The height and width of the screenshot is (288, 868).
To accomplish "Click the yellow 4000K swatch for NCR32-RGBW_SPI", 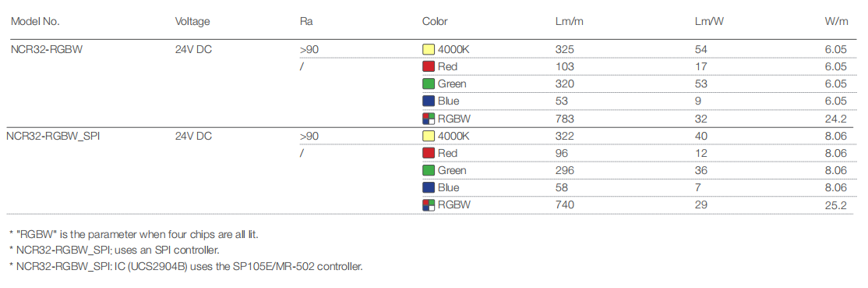I will [x=429, y=135].
